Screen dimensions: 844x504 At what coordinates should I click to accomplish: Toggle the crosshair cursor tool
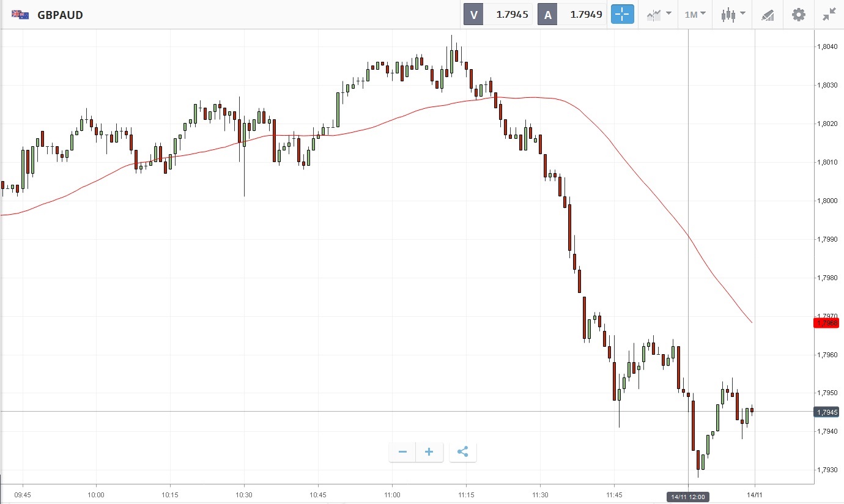pyautogui.click(x=623, y=14)
